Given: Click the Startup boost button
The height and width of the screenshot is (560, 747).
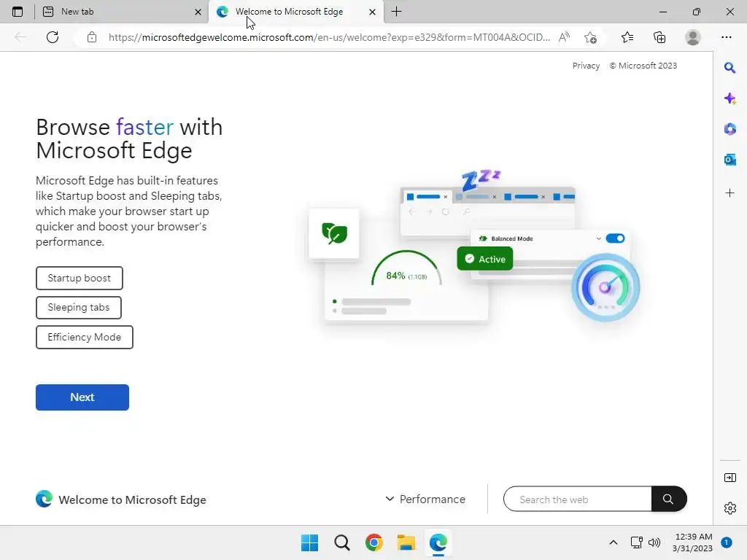Looking at the screenshot, I should click(x=79, y=278).
